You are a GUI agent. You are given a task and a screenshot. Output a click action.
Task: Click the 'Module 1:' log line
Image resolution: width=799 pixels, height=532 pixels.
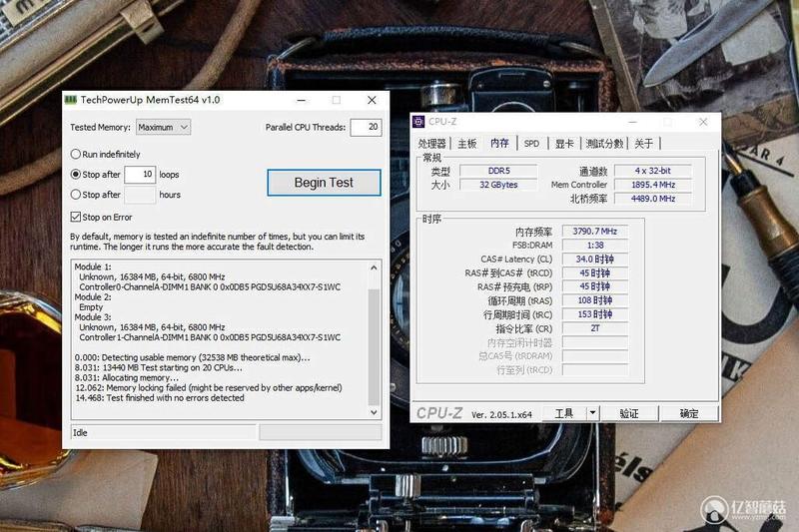93,266
